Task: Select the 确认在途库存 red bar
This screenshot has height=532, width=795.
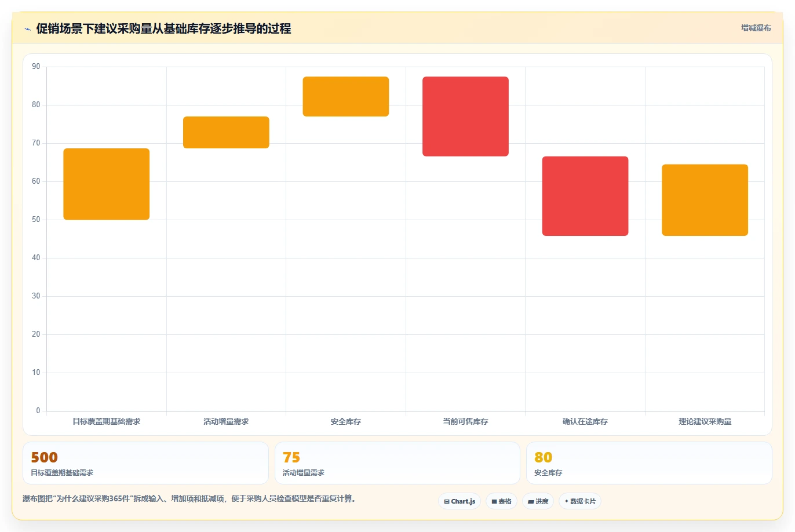Action: click(585, 196)
